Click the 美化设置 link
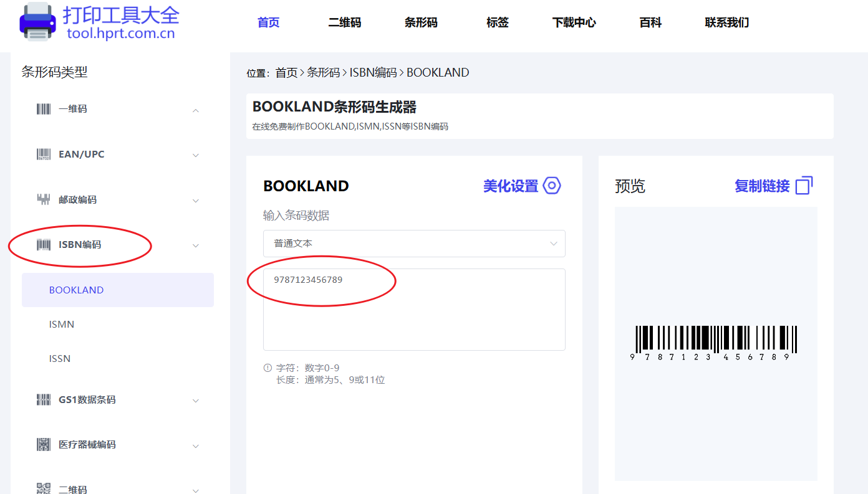This screenshot has height=494, width=868. (x=511, y=186)
